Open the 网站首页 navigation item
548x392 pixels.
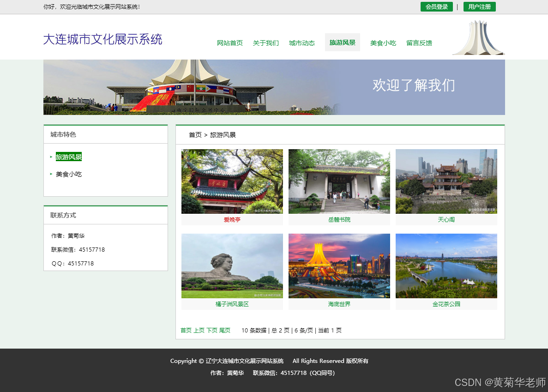tap(229, 43)
